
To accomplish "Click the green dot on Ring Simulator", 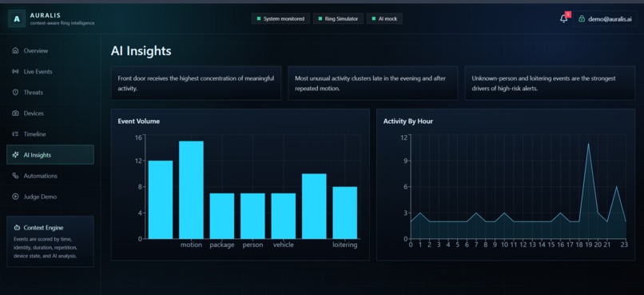I will point(320,19).
